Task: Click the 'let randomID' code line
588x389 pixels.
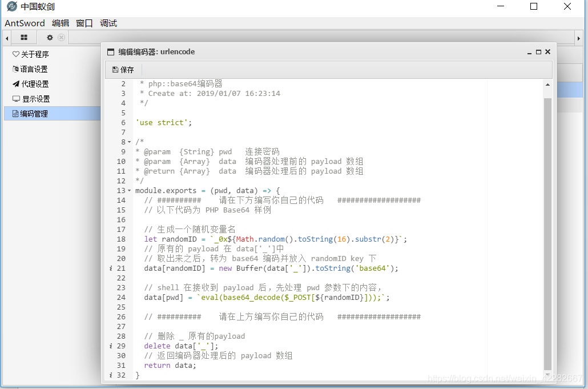Action: click(276, 239)
